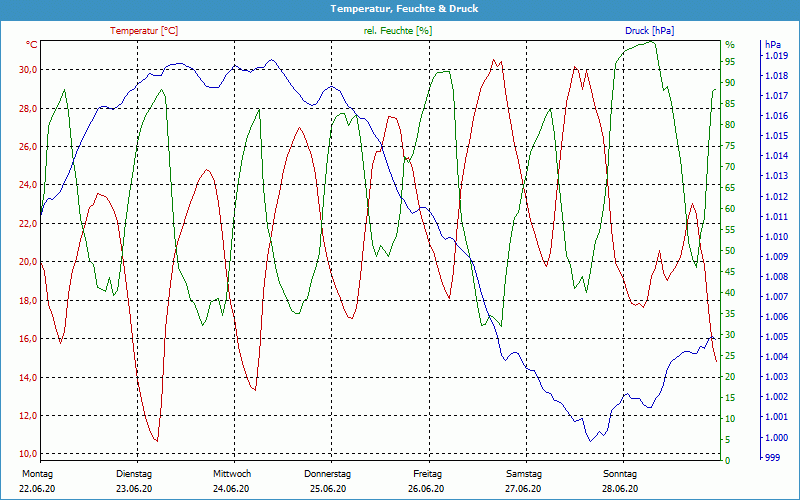Click the '75' humidity axis value

coord(730,146)
